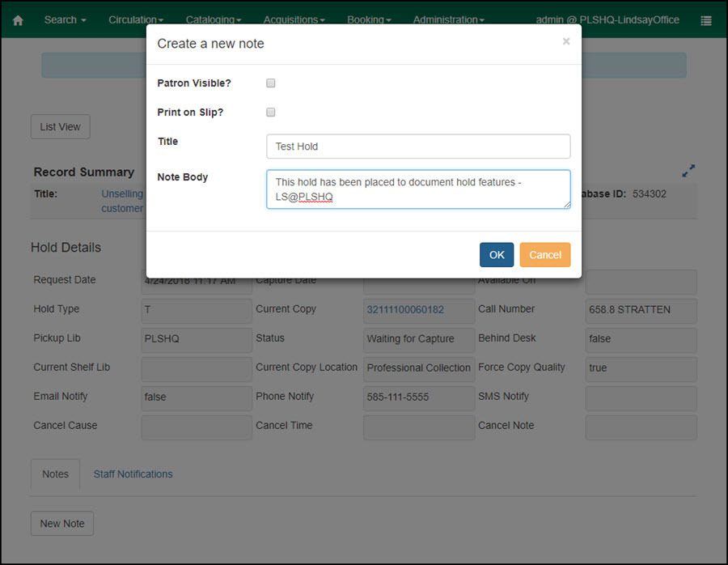Click the New Note button
The width and height of the screenshot is (728, 565).
(x=62, y=524)
